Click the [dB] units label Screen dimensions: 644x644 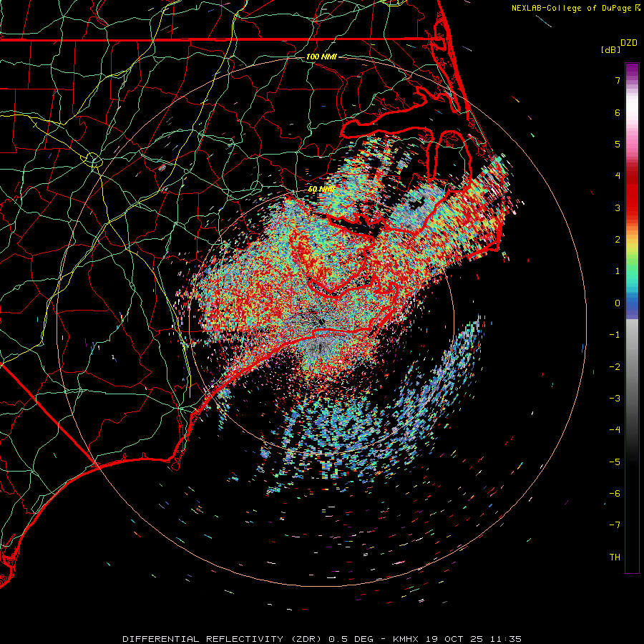611,50
